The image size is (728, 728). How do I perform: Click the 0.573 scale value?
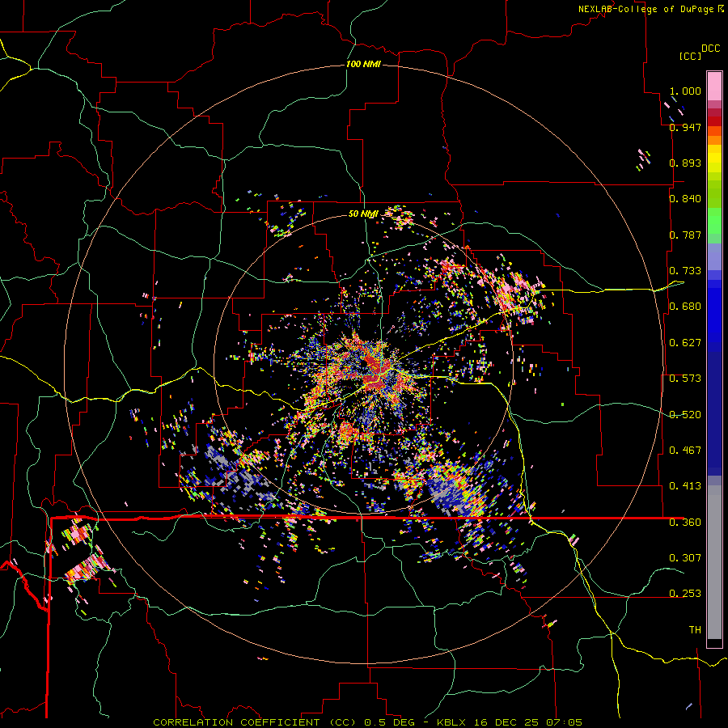coord(685,379)
